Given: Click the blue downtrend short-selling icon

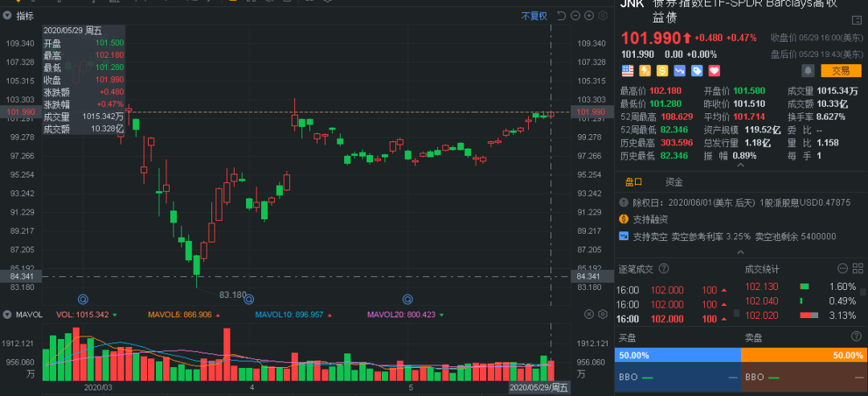Looking at the screenshot, I should coord(679,71).
